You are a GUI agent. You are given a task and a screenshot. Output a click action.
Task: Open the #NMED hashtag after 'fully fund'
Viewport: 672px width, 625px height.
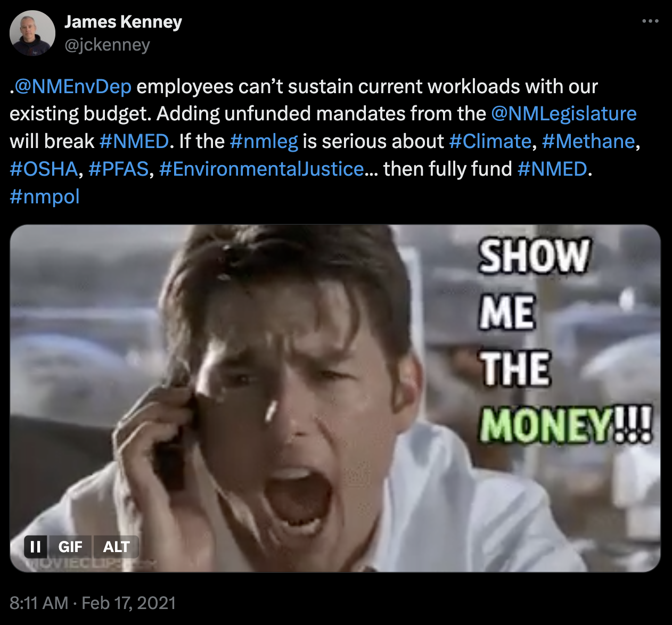(552, 169)
